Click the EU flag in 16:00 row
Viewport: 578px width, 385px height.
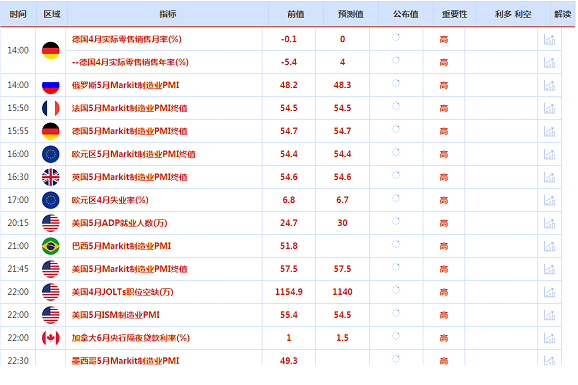[51, 154]
